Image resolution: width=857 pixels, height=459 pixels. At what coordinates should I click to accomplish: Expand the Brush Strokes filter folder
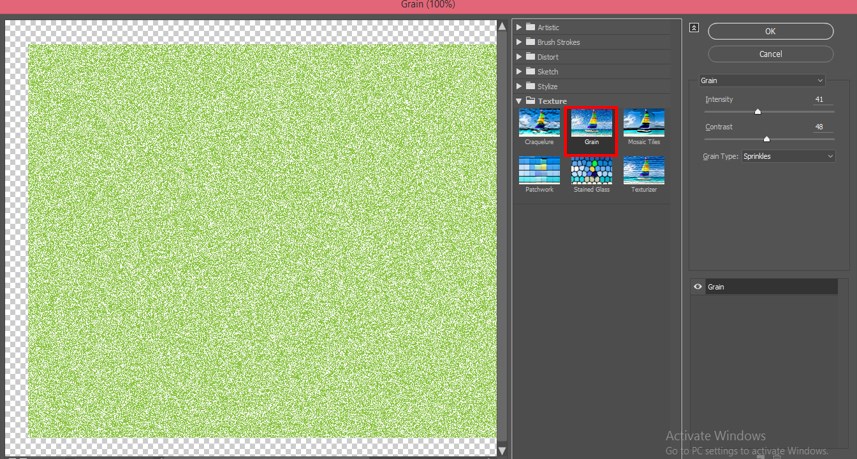[519, 42]
